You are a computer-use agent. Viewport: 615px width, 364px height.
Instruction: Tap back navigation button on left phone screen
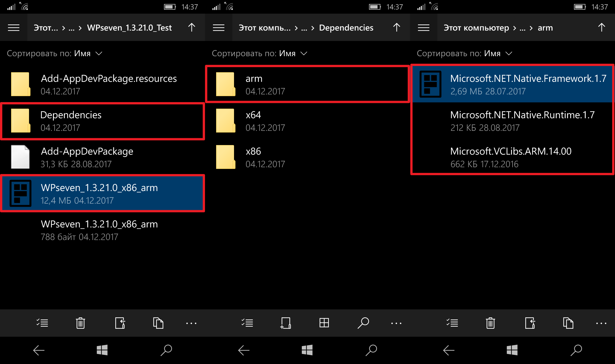[x=39, y=350]
